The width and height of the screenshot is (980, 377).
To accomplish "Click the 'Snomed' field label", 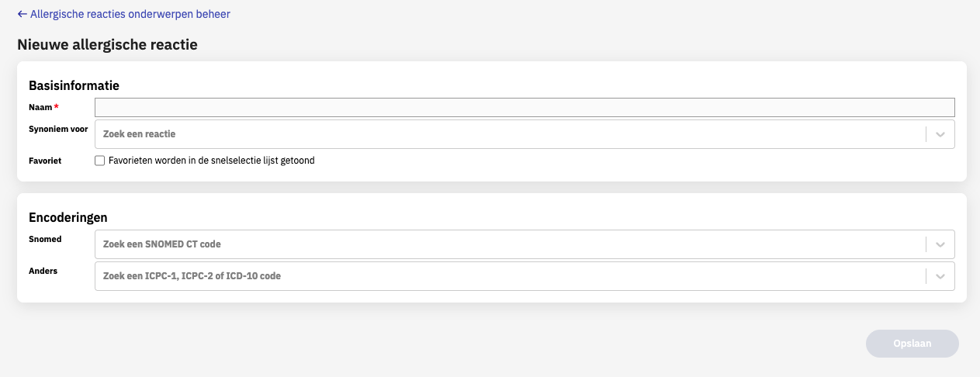I will coord(45,239).
